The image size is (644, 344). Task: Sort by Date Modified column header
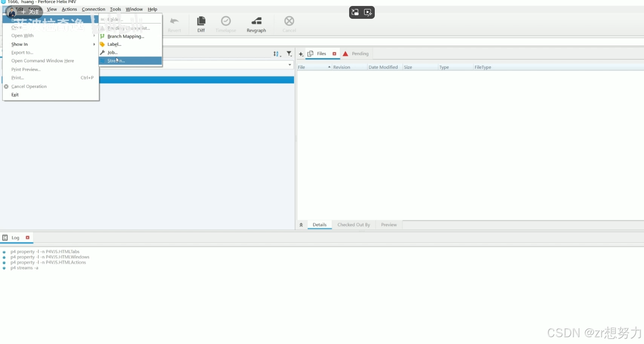(385, 67)
